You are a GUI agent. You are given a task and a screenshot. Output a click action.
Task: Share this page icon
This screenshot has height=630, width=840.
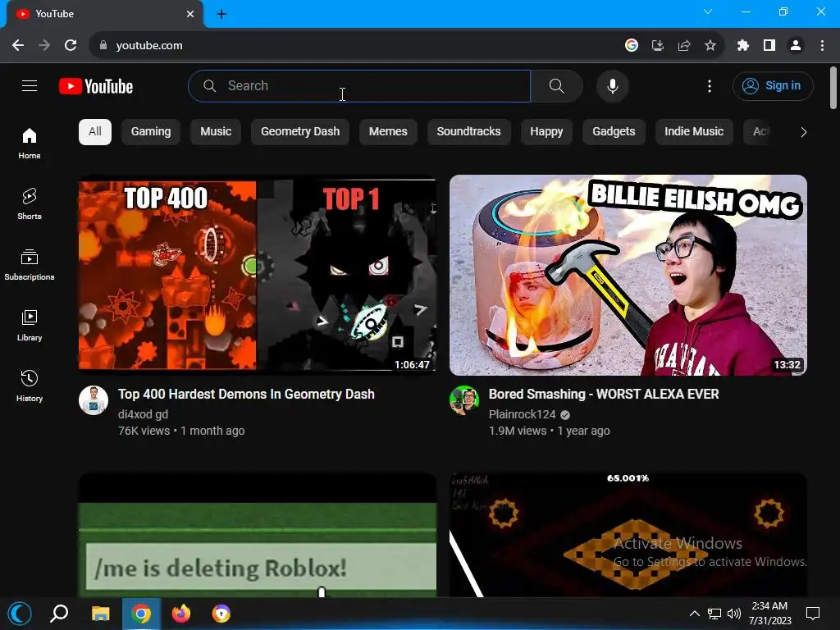point(684,46)
